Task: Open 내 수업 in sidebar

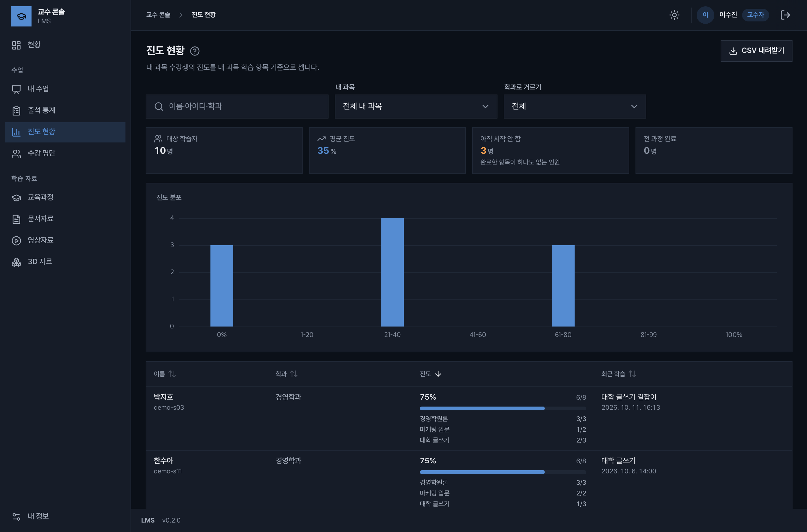Action: coord(65,89)
